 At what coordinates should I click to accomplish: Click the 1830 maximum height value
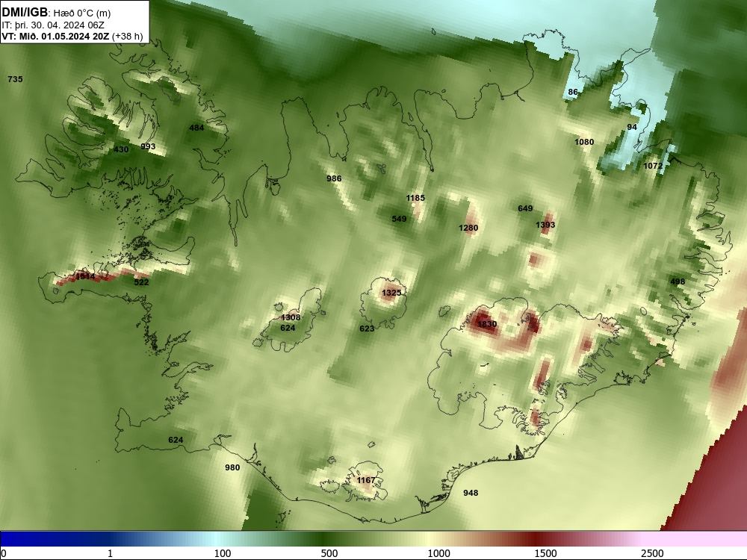[487, 324]
